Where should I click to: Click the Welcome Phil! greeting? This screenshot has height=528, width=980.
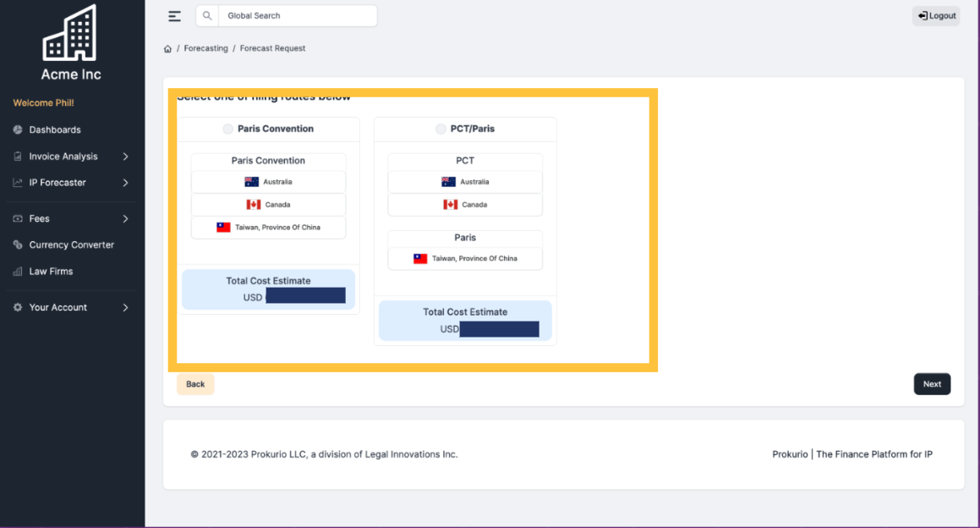tap(44, 102)
